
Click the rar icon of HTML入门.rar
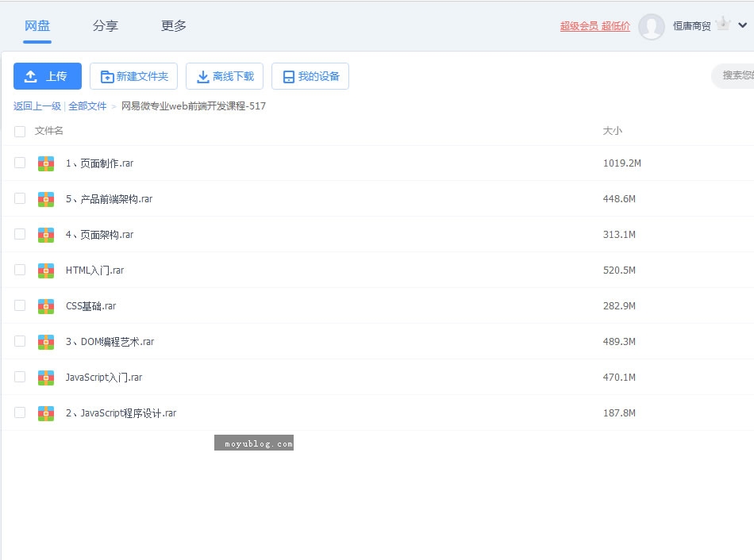(x=46, y=270)
